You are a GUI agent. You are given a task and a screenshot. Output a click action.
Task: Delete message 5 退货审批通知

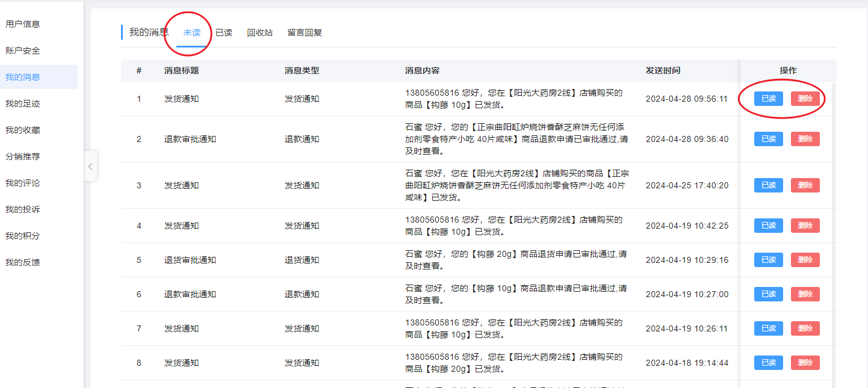click(x=805, y=260)
